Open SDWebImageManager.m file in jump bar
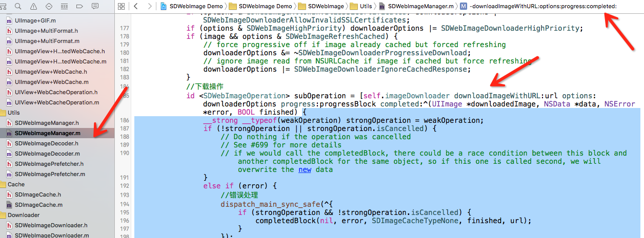644x238 pixels. pyautogui.click(x=416, y=6)
